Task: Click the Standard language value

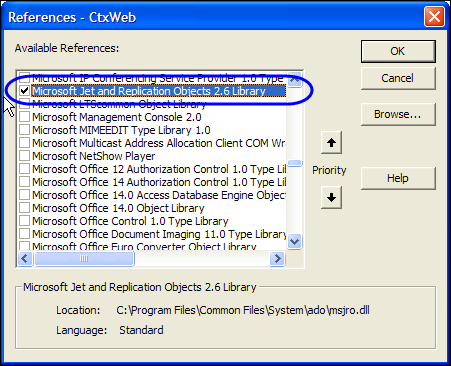Action: point(141,330)
